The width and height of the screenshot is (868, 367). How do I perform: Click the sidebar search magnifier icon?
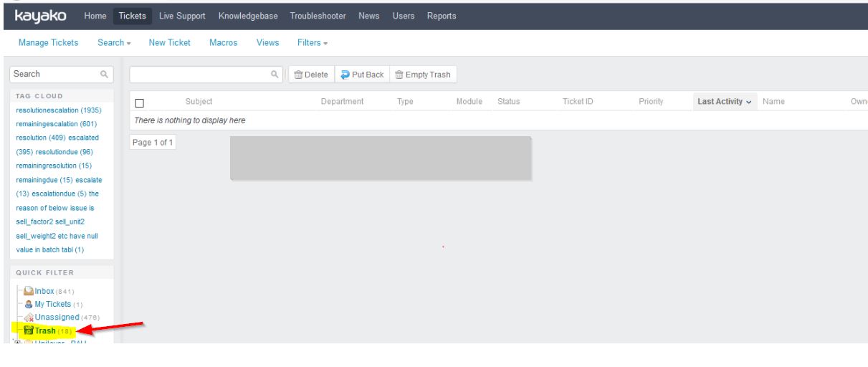[x=105, y=74]
